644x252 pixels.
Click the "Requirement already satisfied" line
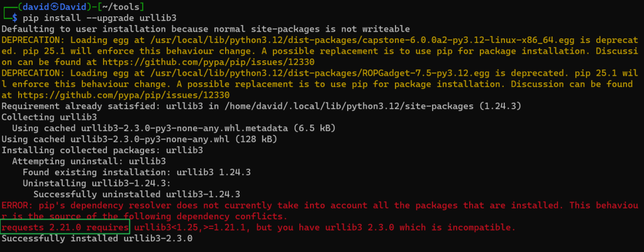[261, 106]
